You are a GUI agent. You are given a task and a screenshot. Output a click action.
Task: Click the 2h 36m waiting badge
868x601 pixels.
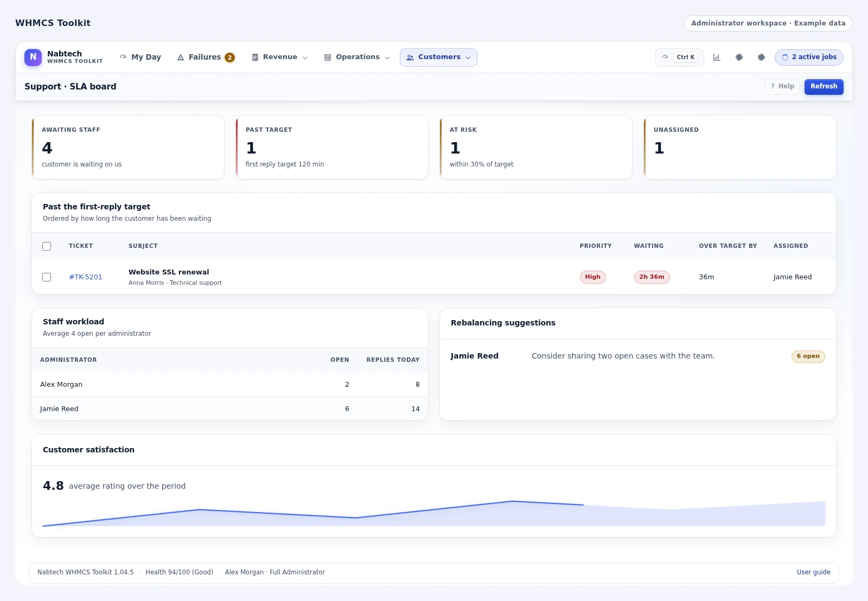pyautogui.click(x=652, y=277)
